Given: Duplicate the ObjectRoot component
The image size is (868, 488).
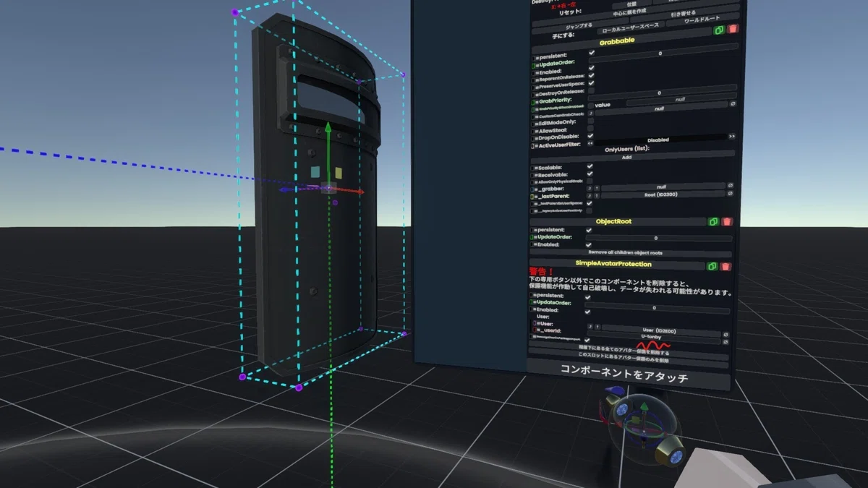Looking at the screenshot, I should pos(713,221).
